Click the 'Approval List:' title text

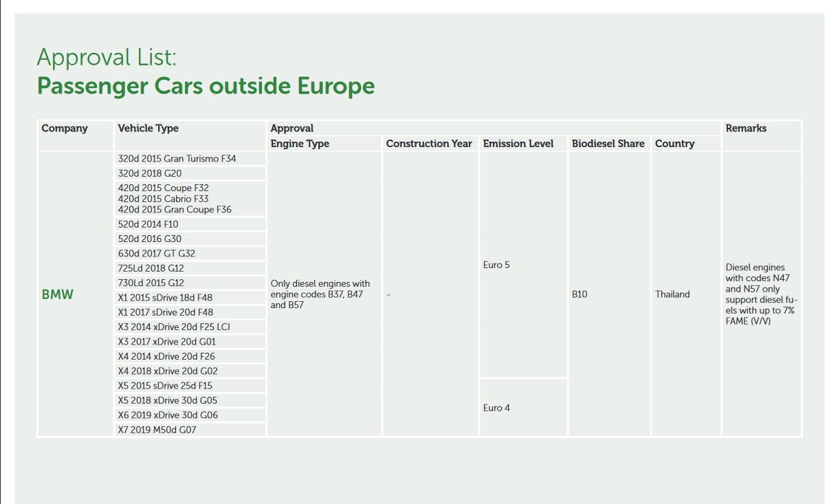[x=107, y=57]
